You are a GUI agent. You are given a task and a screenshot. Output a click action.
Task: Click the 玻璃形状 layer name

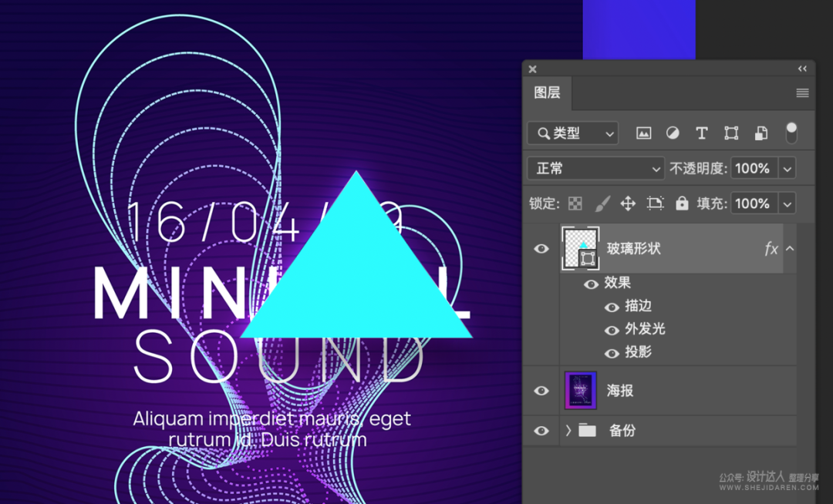[x=634, y=248]
